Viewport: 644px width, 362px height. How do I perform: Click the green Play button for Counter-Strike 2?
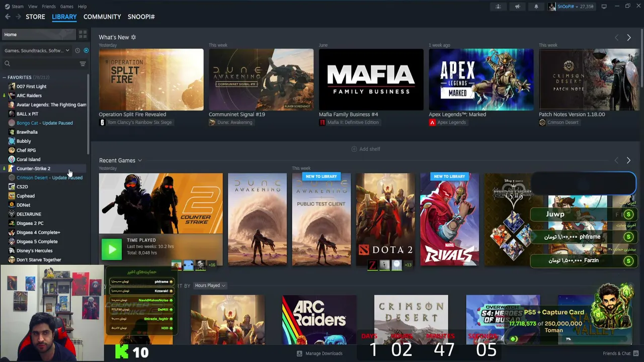click(x=112, y=249)
